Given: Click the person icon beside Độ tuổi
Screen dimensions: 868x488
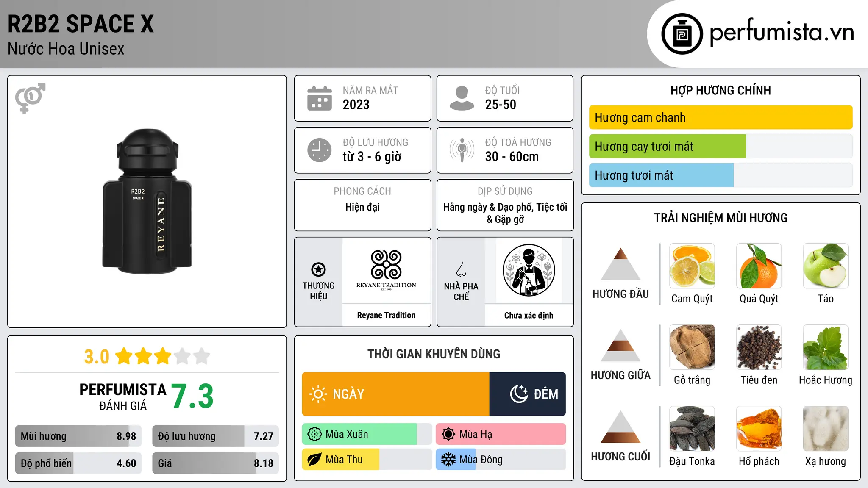Looking at the screenshot, I should 462,98.
